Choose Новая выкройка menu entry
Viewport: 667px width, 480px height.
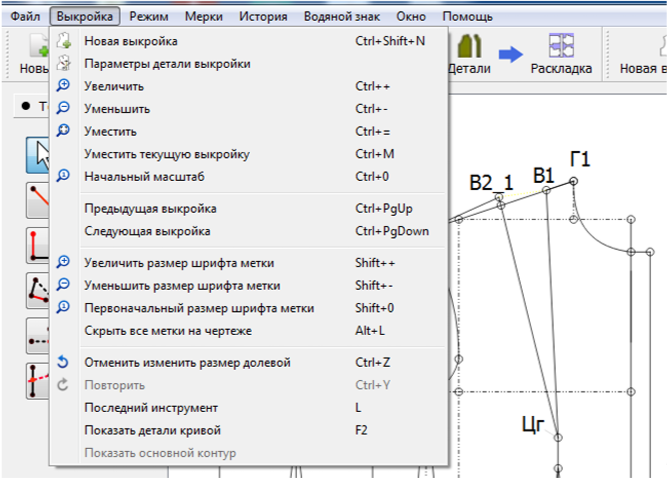click(x=249, y=41)
